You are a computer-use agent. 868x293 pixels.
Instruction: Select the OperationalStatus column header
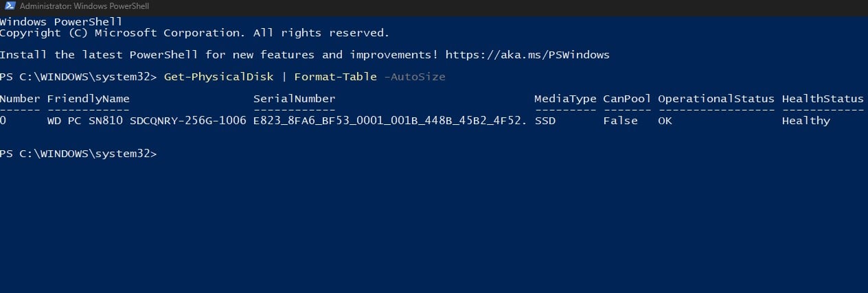pos(716,99)
